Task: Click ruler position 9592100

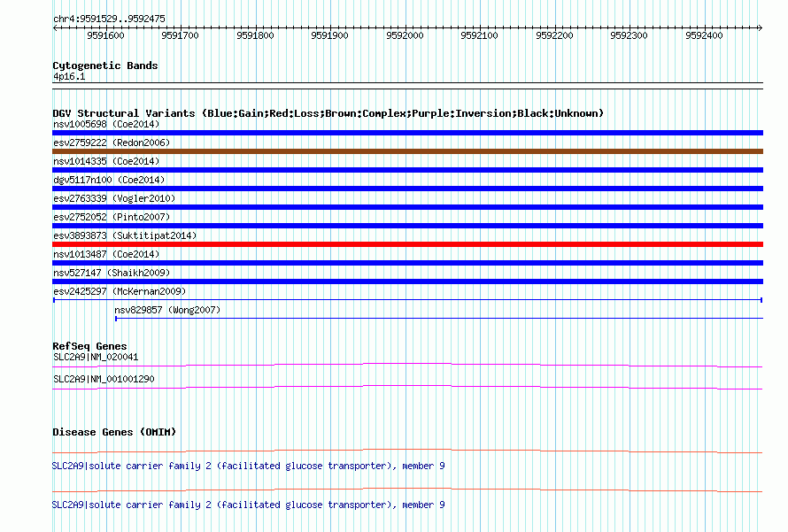Action: [x=479, y=35]
